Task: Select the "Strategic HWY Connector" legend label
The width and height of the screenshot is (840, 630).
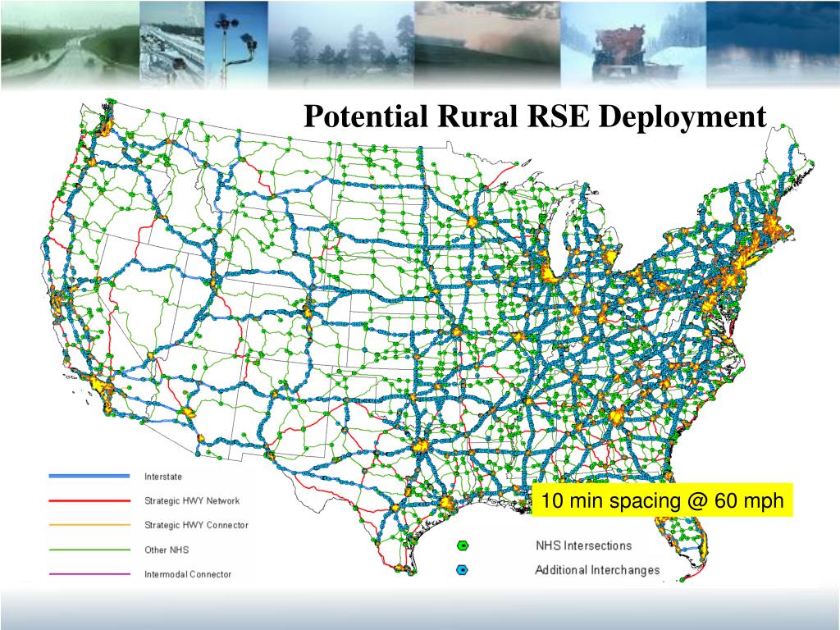Action: (x=196, y=525)
